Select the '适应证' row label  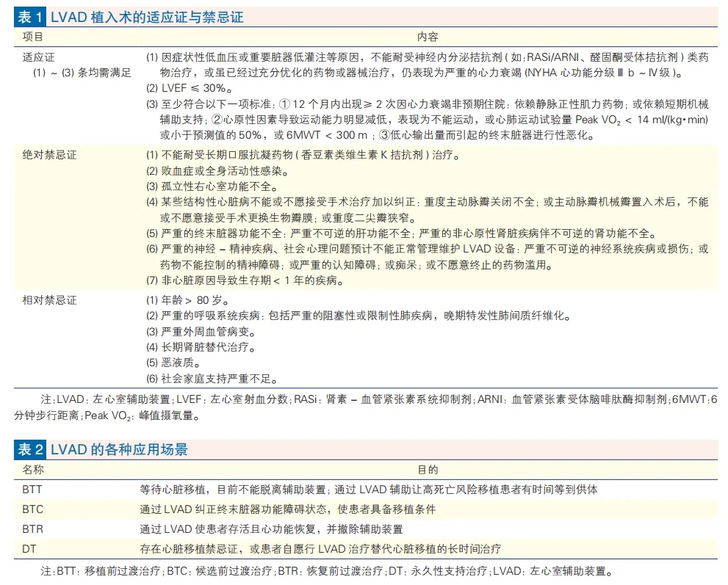tap(38, 57)
